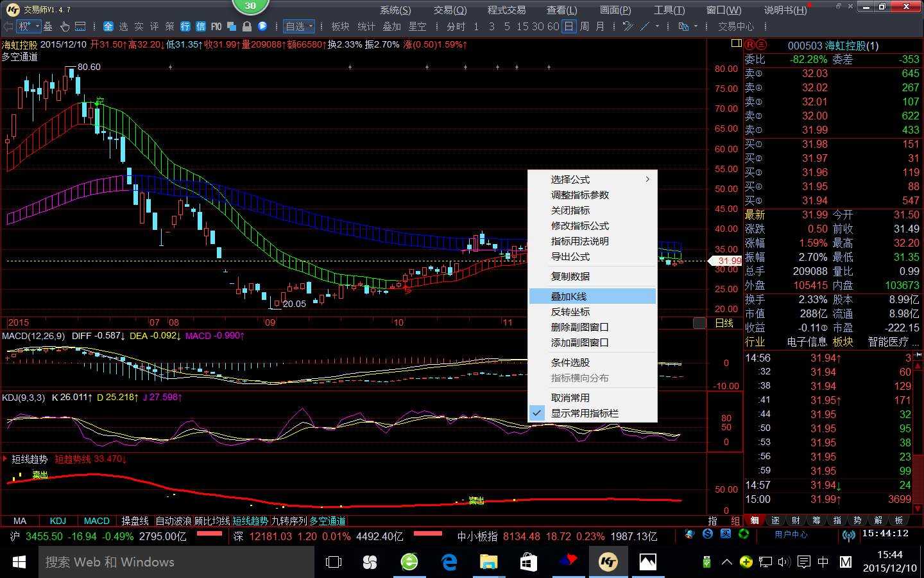
Task: Click the 交易中心 button
Action: point(735,26)
